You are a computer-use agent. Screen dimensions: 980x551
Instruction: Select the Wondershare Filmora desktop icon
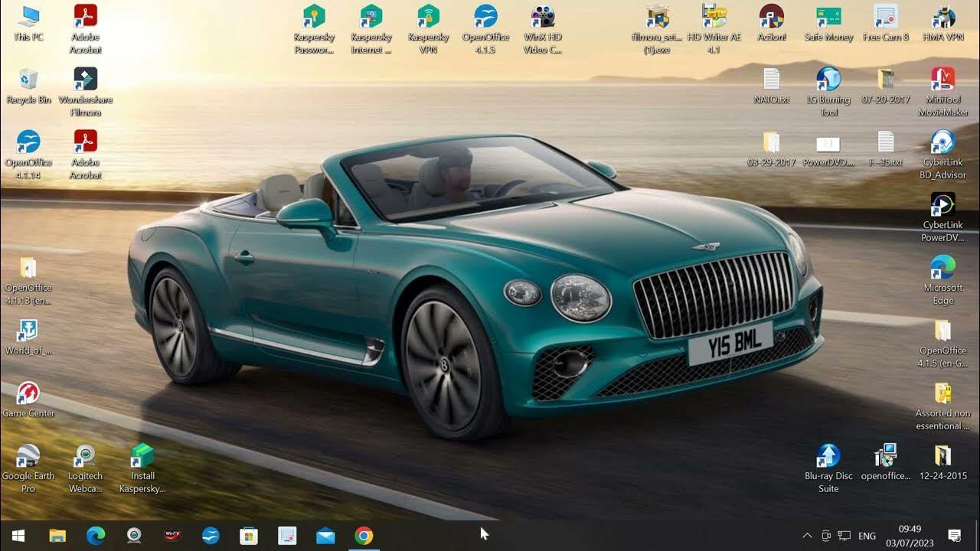tap(85, 80)
